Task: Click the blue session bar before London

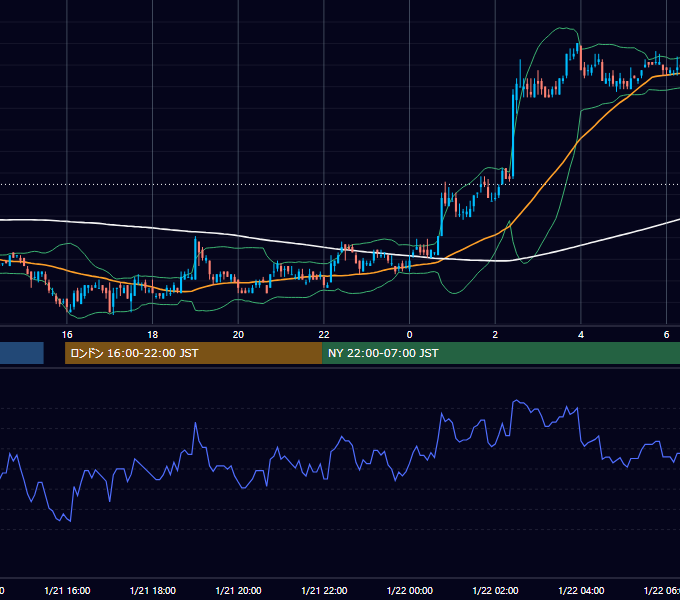Action: (x=22, y=353)
